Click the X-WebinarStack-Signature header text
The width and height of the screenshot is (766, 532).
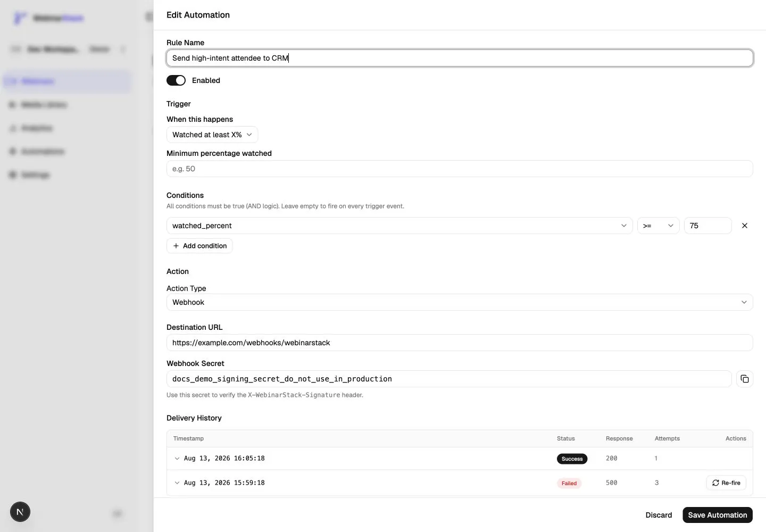point(294,395)
